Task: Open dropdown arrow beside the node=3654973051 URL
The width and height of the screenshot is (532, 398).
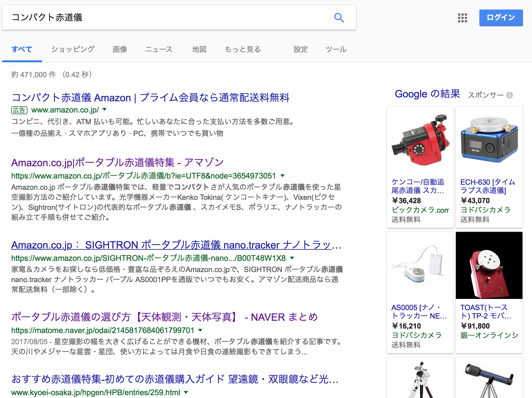Action: click(x=283, y=176)
